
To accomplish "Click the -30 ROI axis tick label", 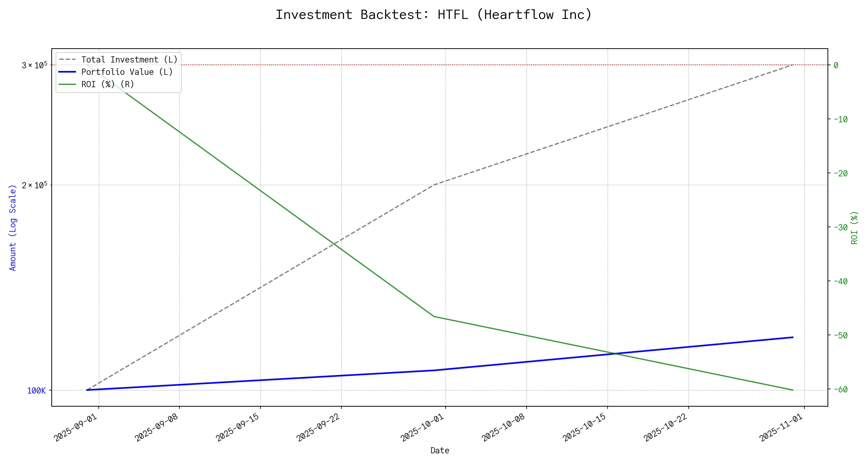I will [x=841, y=227].
